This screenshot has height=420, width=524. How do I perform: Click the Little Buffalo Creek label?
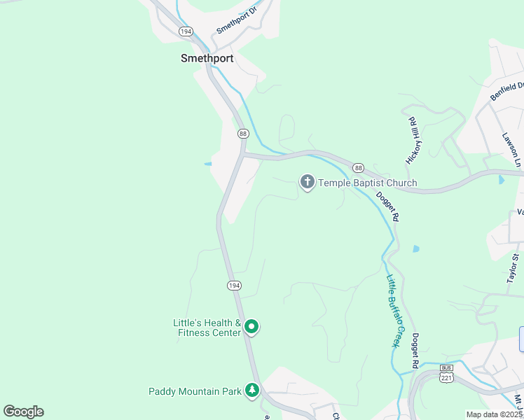tap(396, 311)
